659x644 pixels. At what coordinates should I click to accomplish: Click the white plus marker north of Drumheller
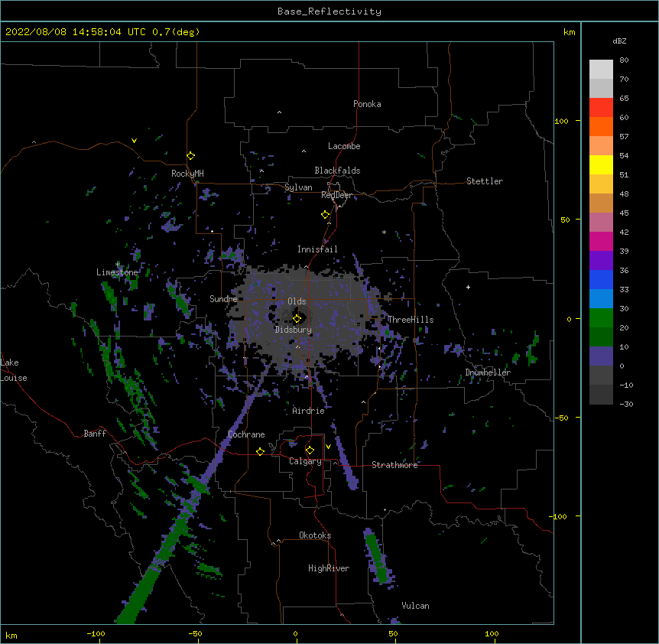click(x=468, y=287)
